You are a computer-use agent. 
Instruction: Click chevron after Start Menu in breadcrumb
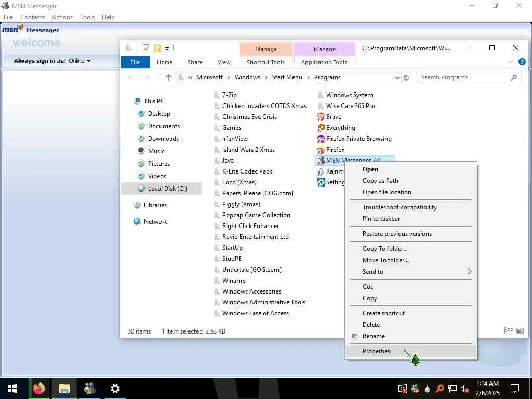(x=308, y=77)
